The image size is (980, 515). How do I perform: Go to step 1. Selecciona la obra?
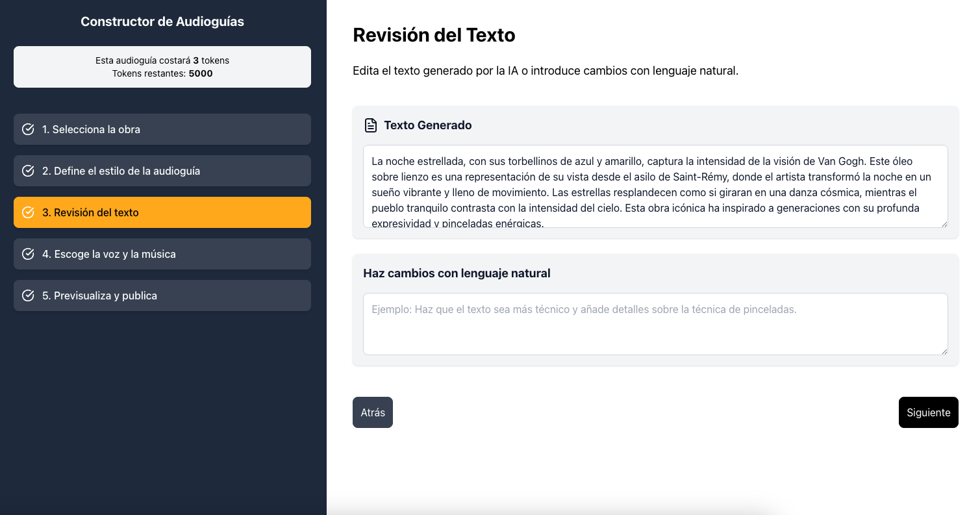point(162,129)
